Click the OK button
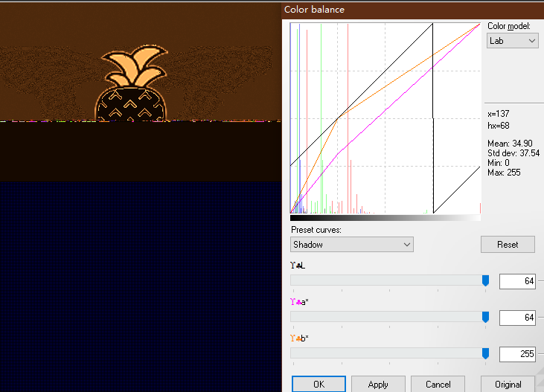The height and width of the screenshot is (392, 544). click(319, 384)
